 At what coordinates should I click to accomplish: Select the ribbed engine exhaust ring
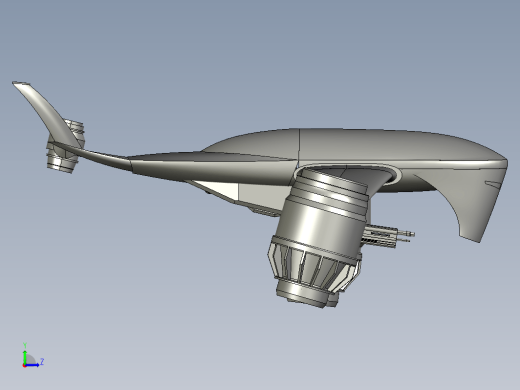coord(313,265)
